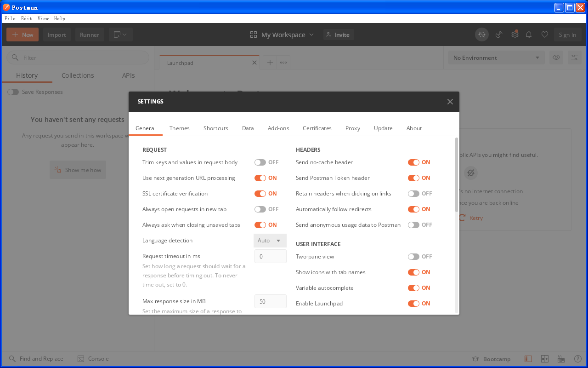Open the Data settings tab

(x=248, y=128)
